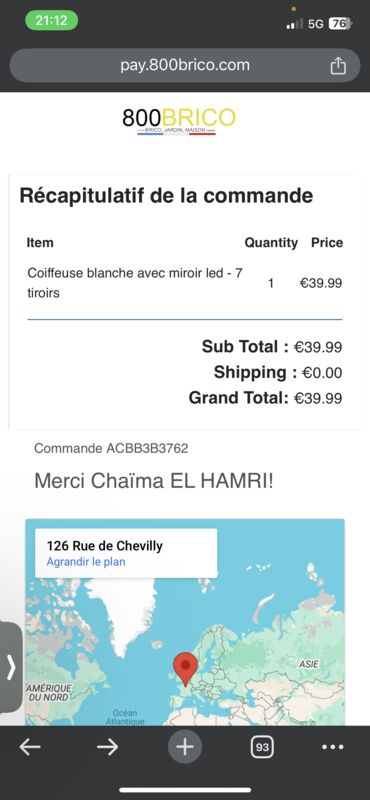Open the Agrandir le plan link
This screenshot has height=800, width=370.
[86, 562]
